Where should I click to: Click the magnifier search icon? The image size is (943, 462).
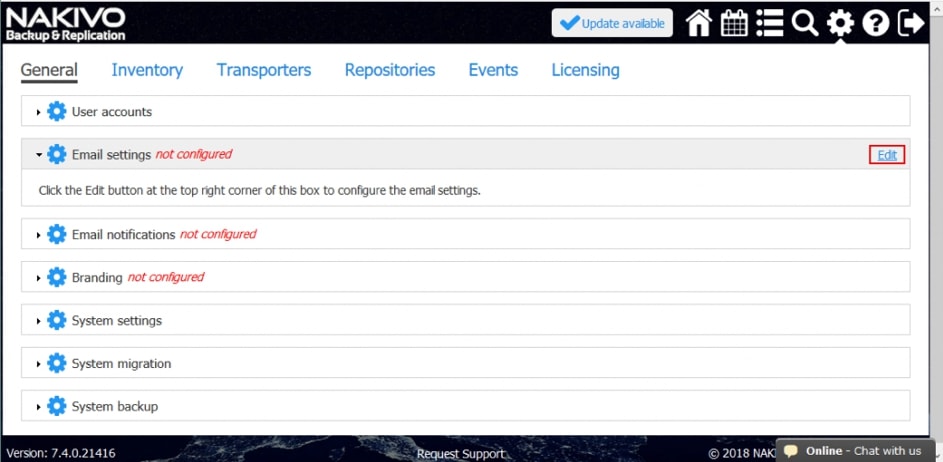[805, 23]
